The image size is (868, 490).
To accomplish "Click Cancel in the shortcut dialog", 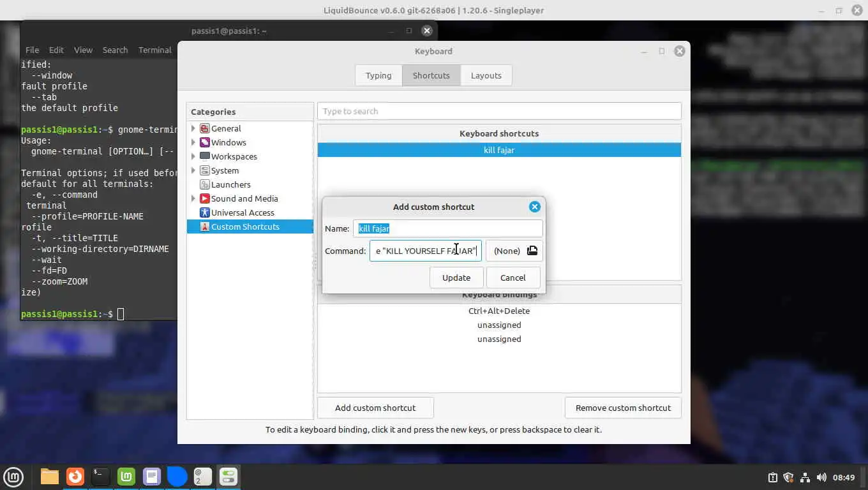I will [513, 278].
